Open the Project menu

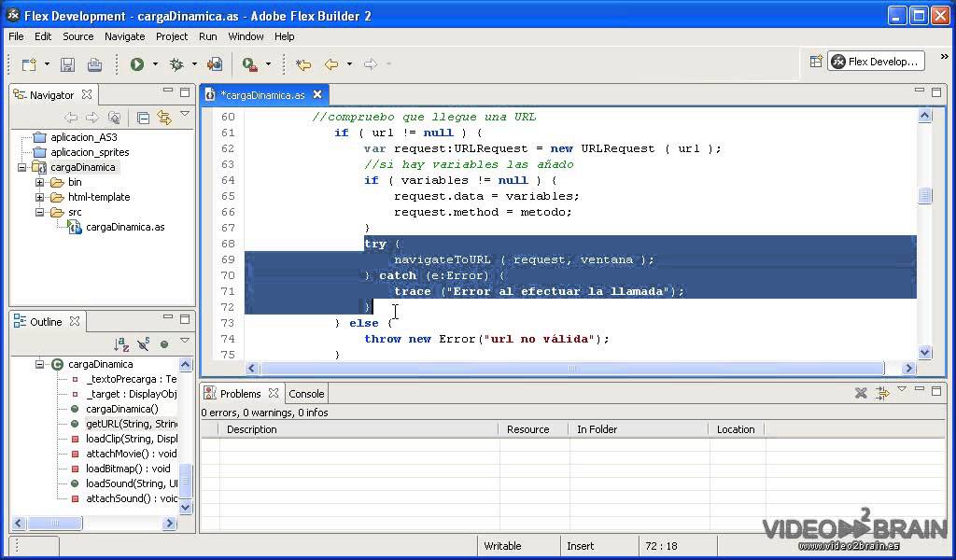pyautogui.click(x=172, y=36)
